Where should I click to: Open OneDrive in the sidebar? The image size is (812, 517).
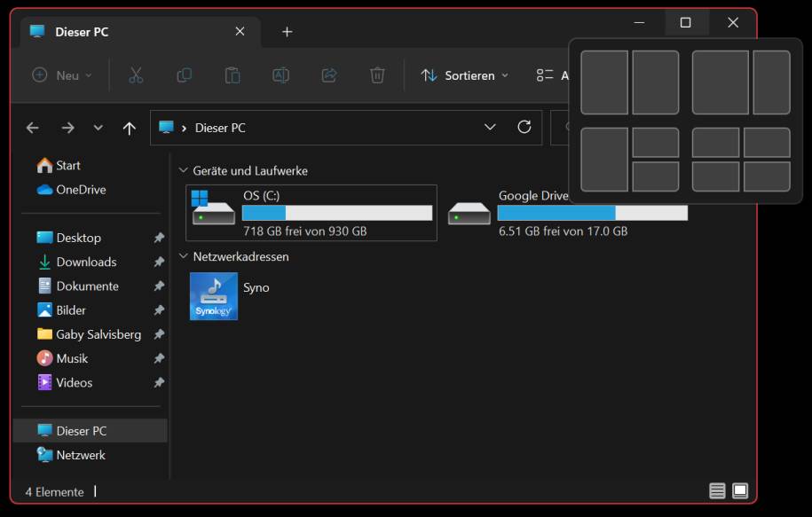pyautogui.click(x=72, y=190)
